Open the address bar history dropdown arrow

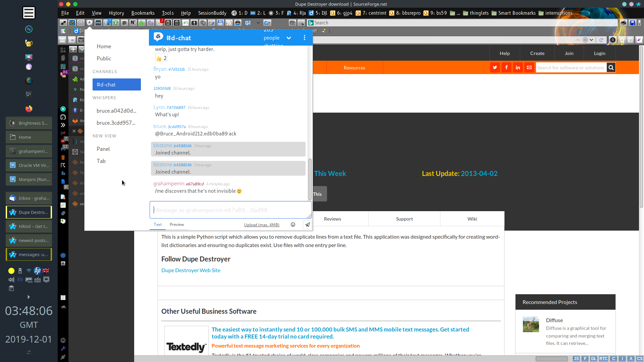(591, 40)
